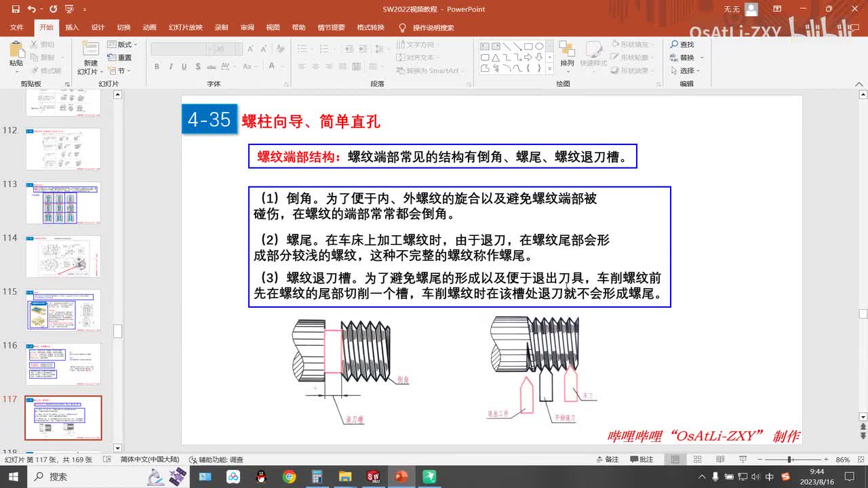This screenshot has height=488, width=868.
Task: Click the Redo icon in quick access toolbar
Action: (x=54, y=9)
